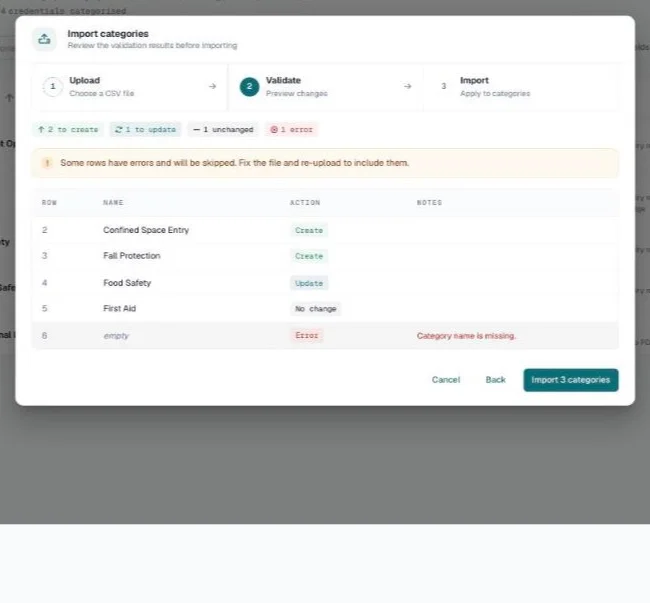Click the arrow after the Upload step

[212, 86]
